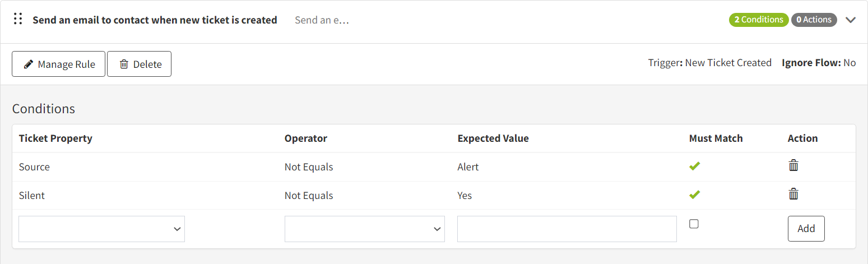The height and width of the screenshot is (264, 868).
Task: Add the new condition with Add button
Action: [806, 229]
